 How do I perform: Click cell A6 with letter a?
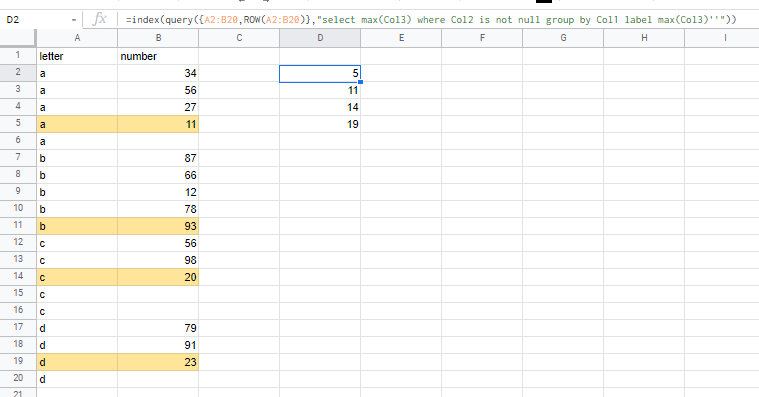(77, 141)
